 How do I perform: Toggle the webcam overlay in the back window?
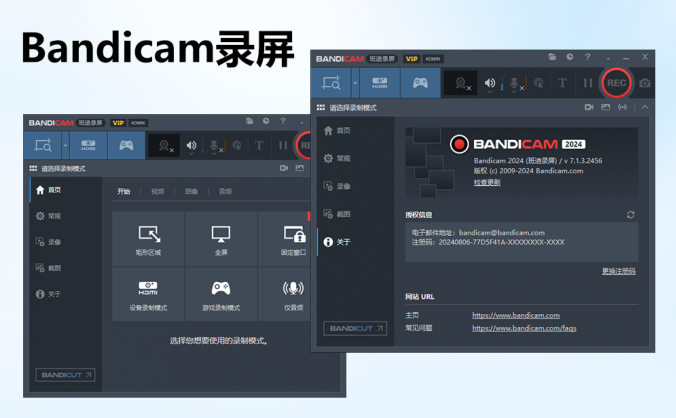(x=164, y=146)
